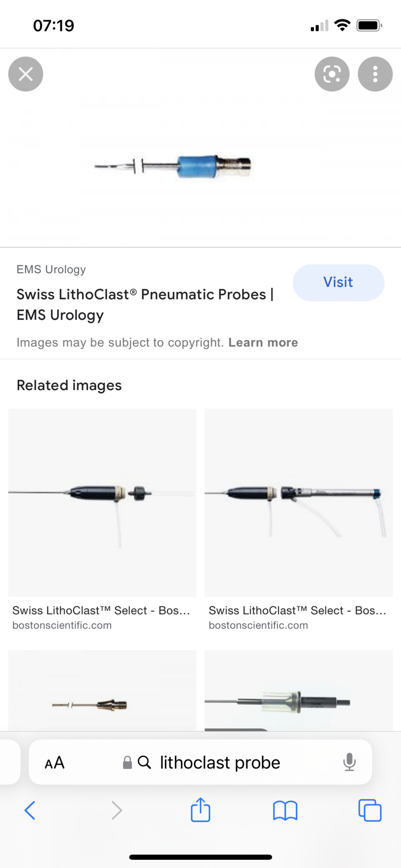Tap the EMS Urology source label

click(51, 269)
